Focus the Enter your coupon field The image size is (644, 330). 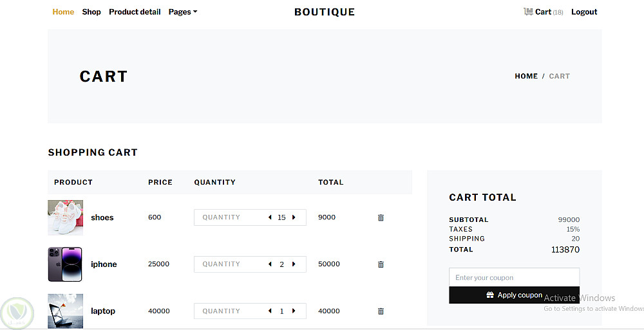[514, 278]
